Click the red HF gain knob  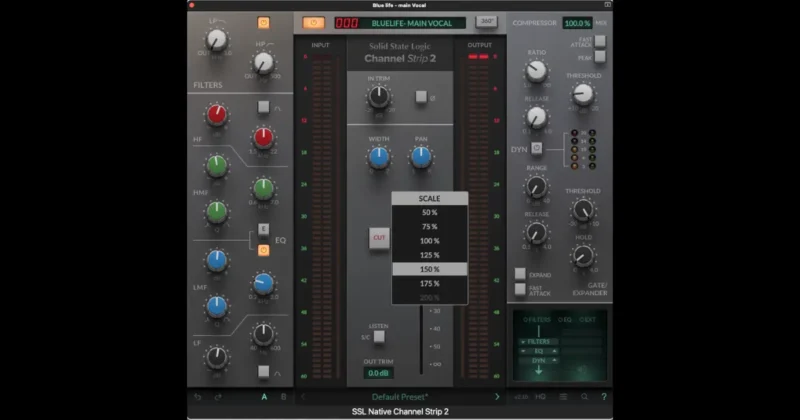pos(216,115)
